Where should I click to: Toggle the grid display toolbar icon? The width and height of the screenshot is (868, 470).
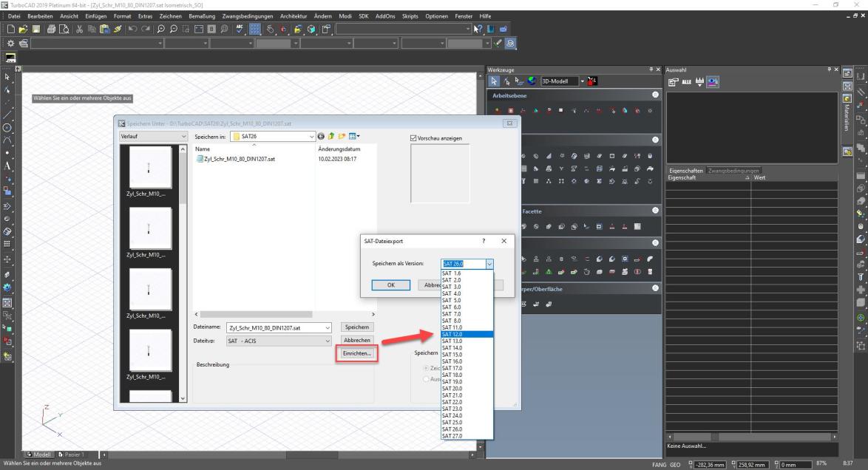click(254, 29)
